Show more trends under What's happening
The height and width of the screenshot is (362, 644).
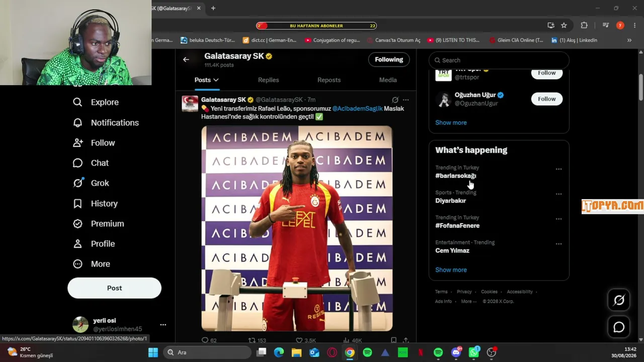tap(451, 270)
